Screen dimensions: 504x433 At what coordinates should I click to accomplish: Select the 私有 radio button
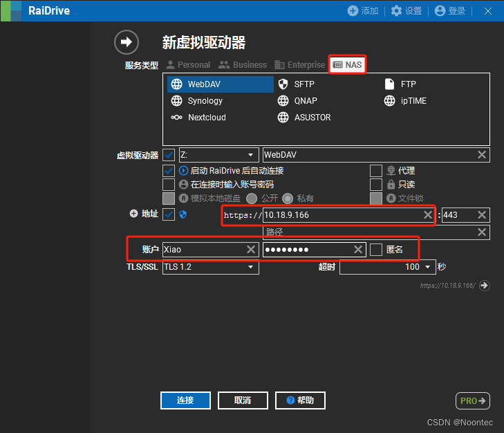[x=288, y=199]
